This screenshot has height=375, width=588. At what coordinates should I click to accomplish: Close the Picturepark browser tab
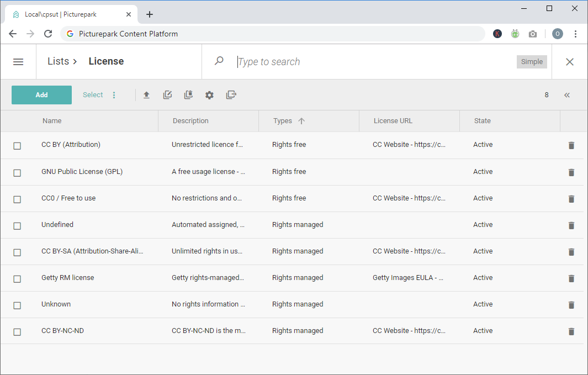click(128, 14)
